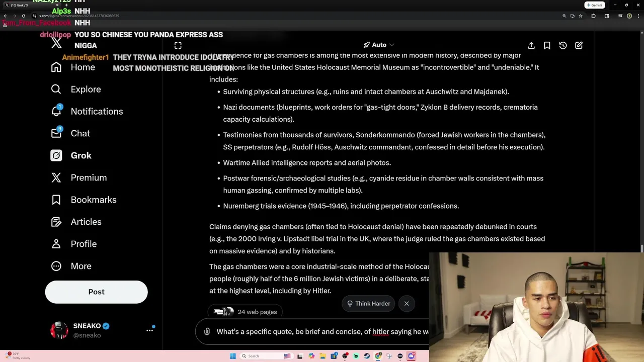This screenshot has height=362, width=644.
Task: Dismiss the Think Harder suggestion
Action: click(407, 303)
